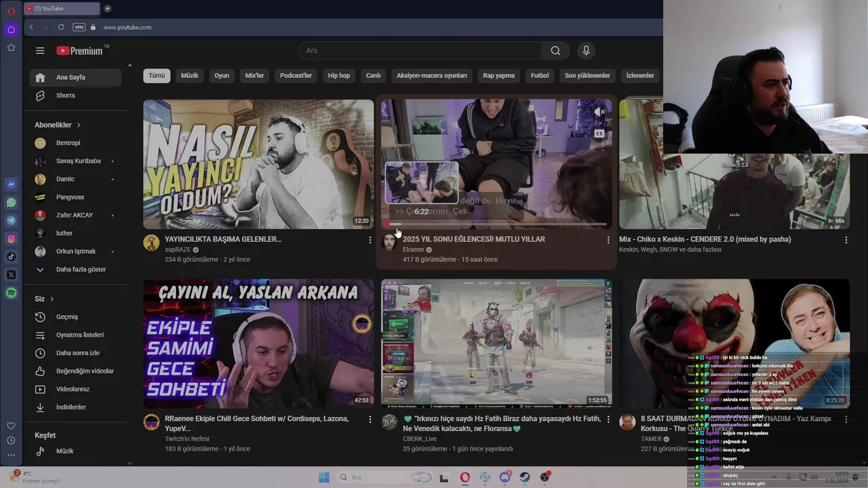This screenshot has height=488, width=868.
Task: Open options menu for 2025 YIL SONU video
Action: [608, 240]
